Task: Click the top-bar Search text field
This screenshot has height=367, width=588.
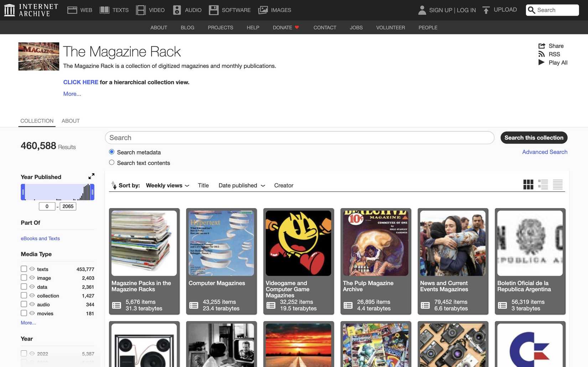Action: (x=557, y=10)
